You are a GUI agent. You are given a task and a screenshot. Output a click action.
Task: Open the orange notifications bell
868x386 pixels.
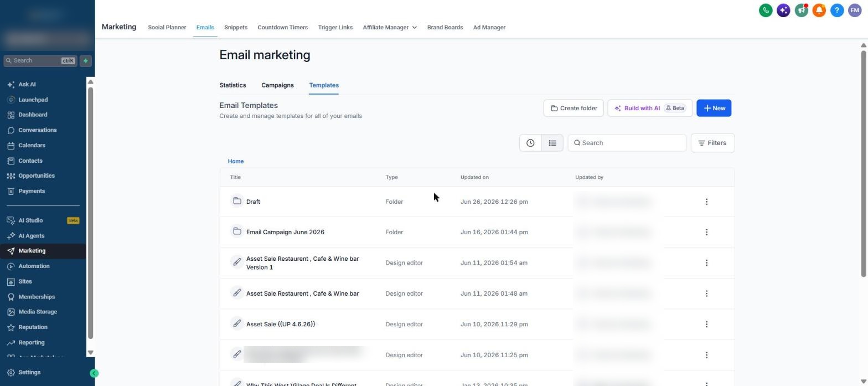(819, 10)
